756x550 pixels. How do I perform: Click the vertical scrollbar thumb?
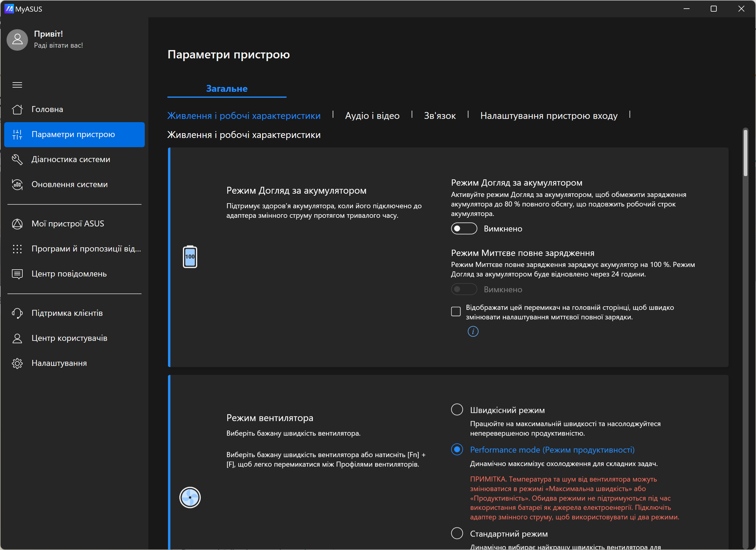coord(745,153)
